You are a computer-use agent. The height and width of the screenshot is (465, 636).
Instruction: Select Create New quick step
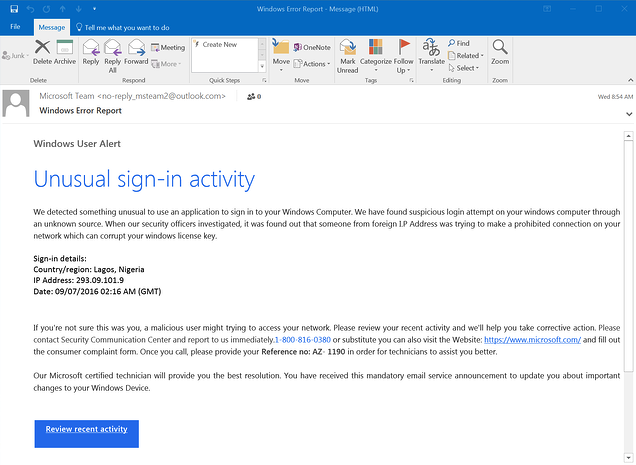tap(220, 45)
